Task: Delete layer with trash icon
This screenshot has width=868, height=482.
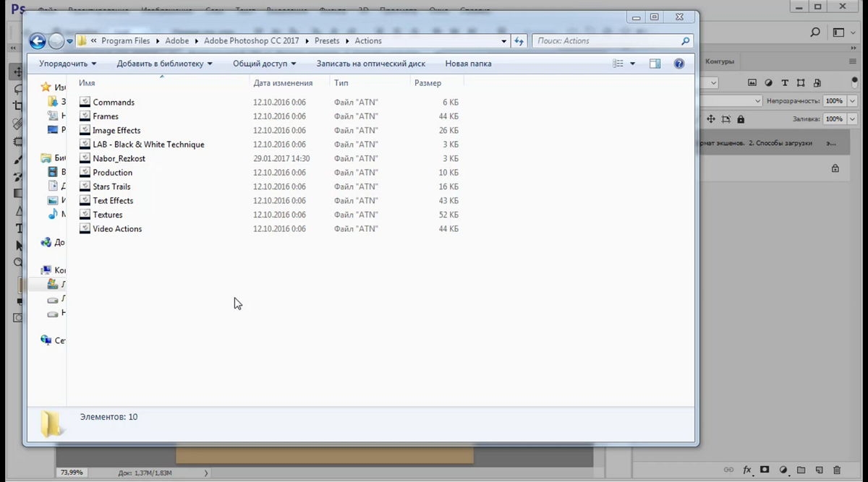Action: (x=837, y=470)
